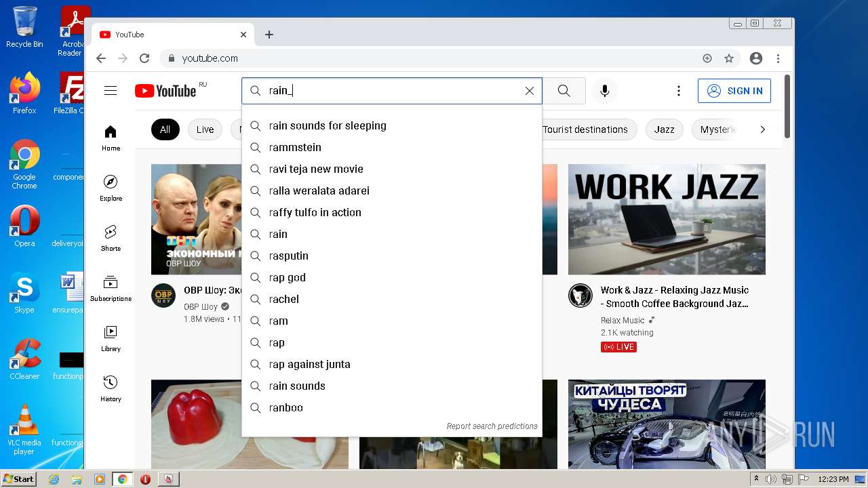
Task: Clear the search box with the X icon
Action: tap(530, 91)
